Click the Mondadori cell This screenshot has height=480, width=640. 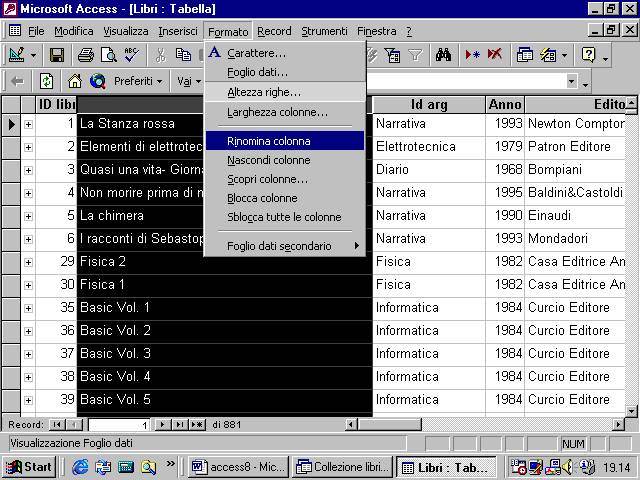[575, 238]
